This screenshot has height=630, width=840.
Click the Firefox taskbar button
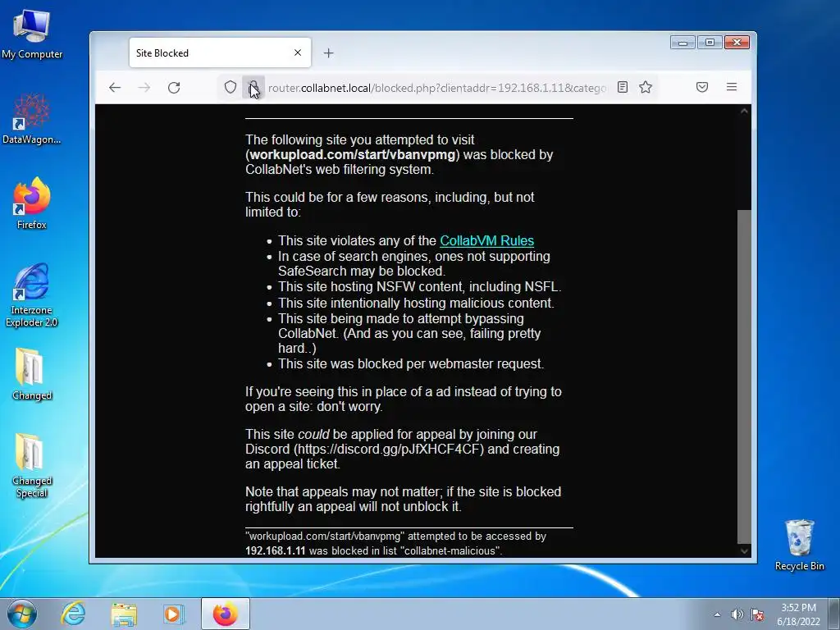click(226, 614)
